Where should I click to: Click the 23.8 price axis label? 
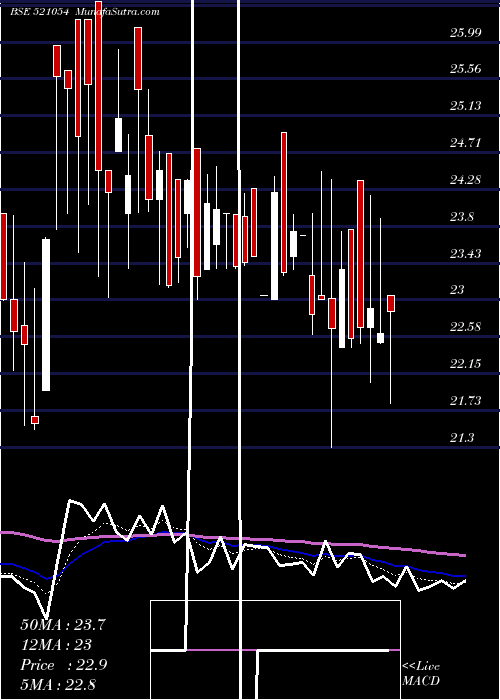[462, 217]
